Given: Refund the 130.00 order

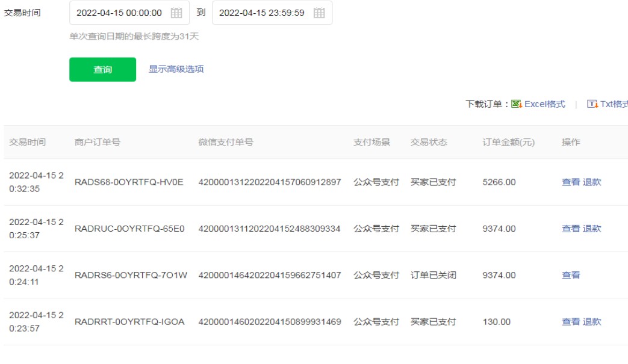Looking at the screenshot, I should (x=592, y=322).
